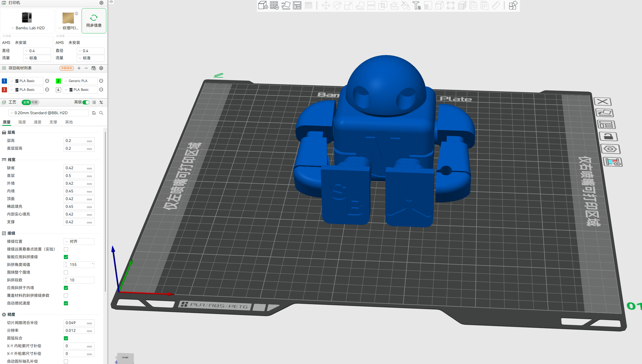Click the compare presets icon in 工艺 header
The image size is (642, 364).
(101, 102)
